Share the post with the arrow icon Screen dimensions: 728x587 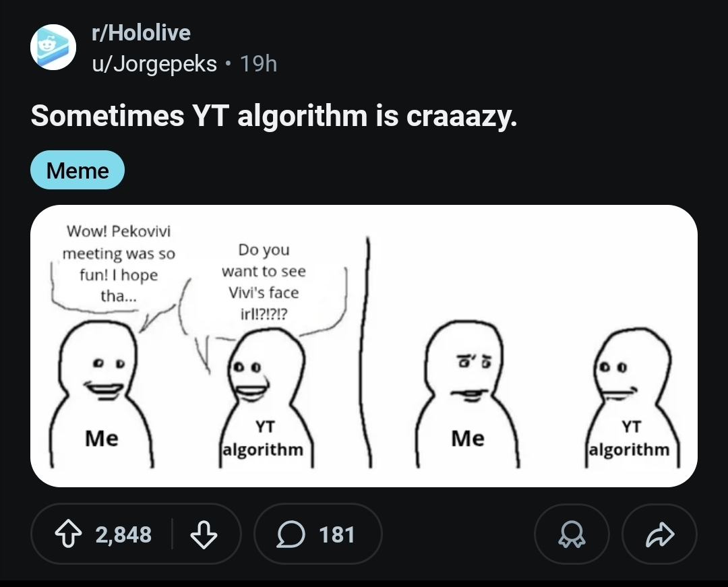[x=660, y=534]
